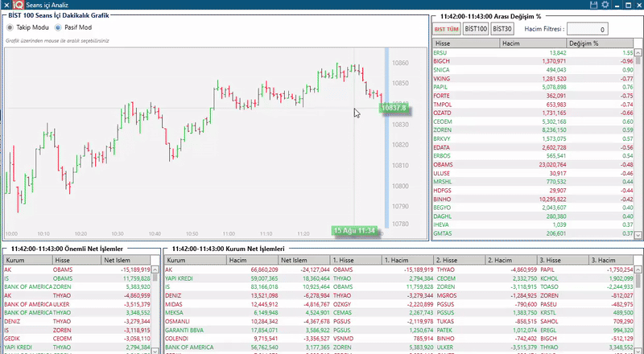This screenshot has width=644, height=354.
Task: Click the save disk icon in title bar
Action: pyautogui.click(x=593, y=5)
